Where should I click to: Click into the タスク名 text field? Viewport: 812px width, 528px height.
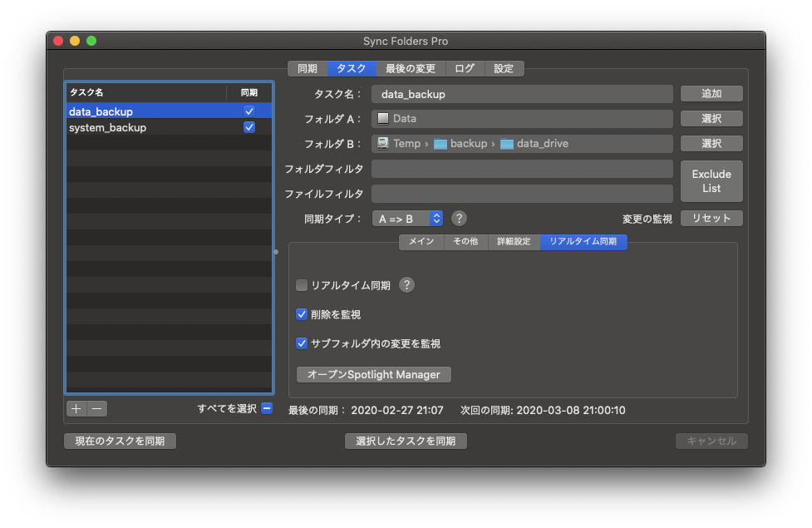[x=522, y=94]
